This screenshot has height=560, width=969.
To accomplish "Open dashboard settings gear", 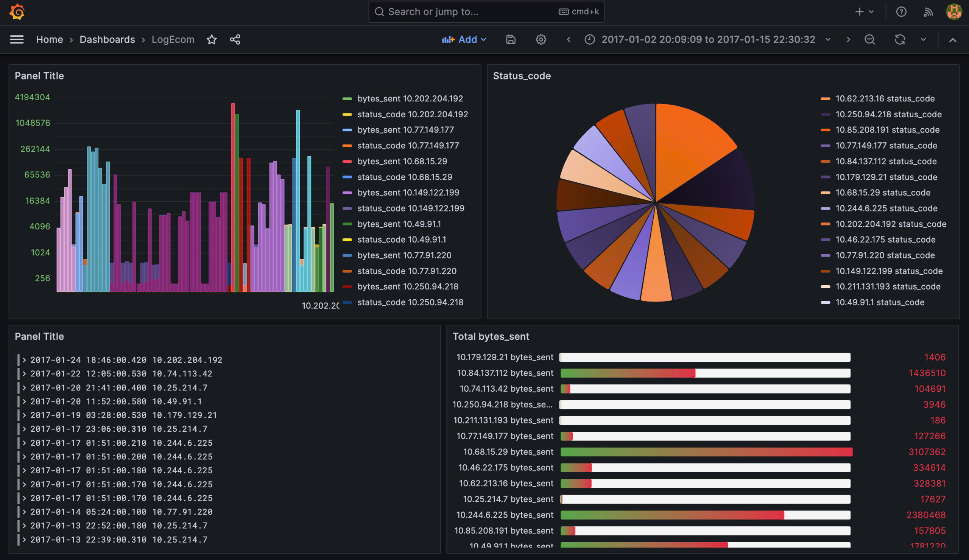I will [541, 39].
